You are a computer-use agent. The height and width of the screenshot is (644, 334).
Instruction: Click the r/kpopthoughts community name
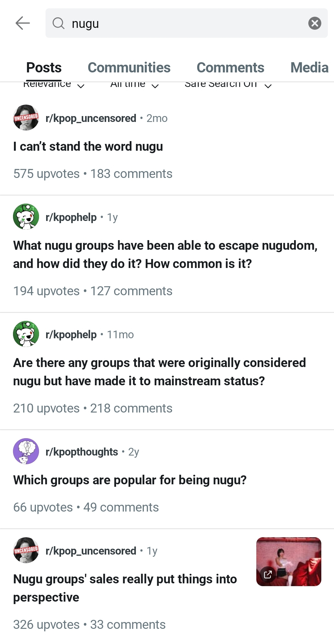[82, 452]
